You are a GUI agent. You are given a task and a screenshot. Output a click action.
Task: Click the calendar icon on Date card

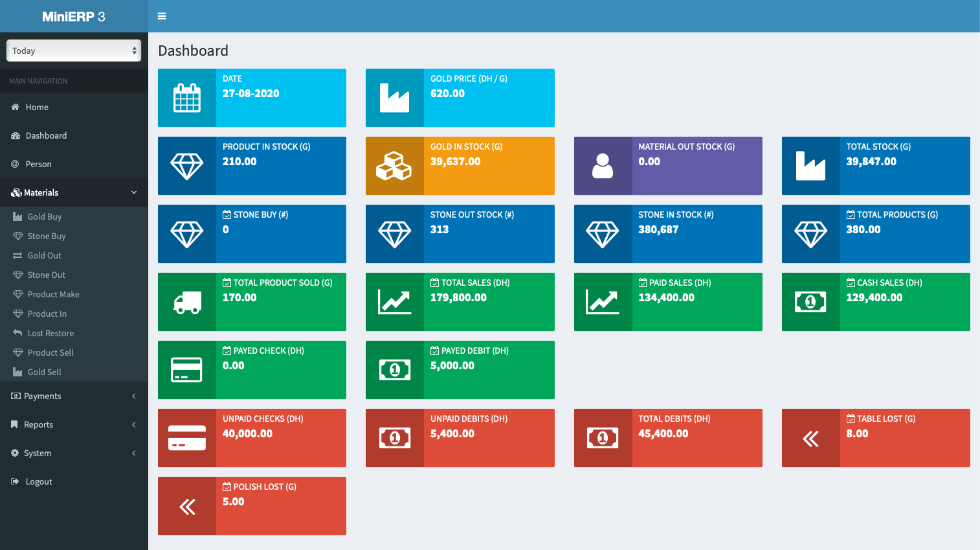[x=187, y=98]
